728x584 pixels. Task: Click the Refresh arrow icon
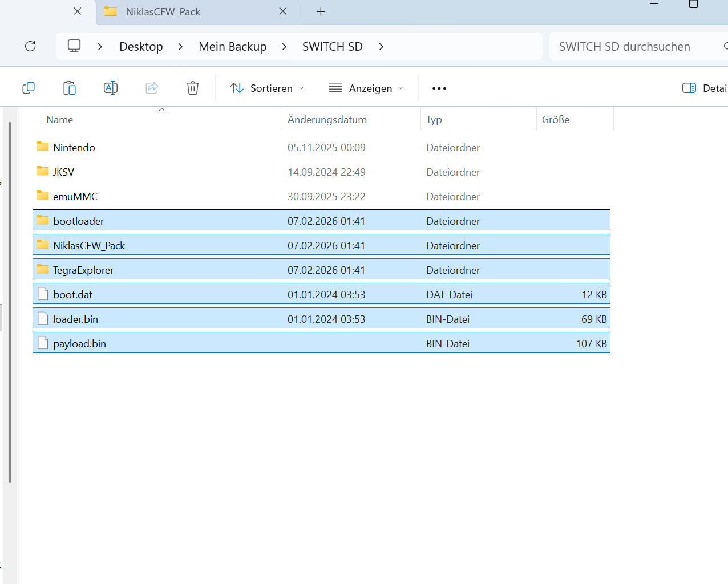point(30,46)
